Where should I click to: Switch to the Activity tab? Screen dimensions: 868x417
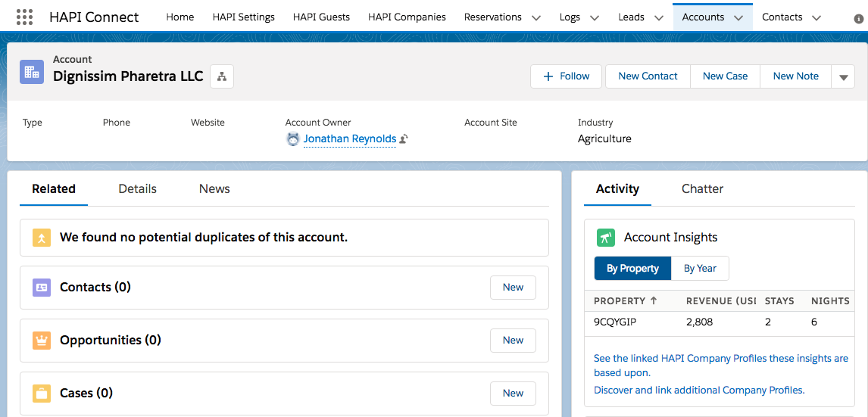click(617, 189)
